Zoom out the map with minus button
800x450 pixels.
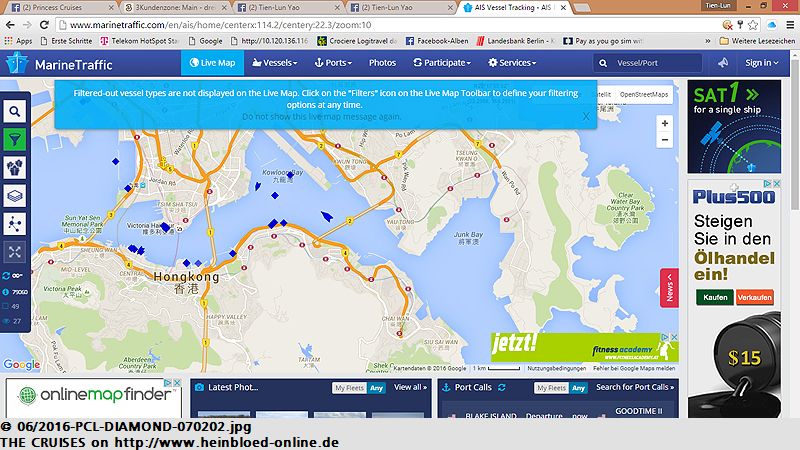(665, 140)
